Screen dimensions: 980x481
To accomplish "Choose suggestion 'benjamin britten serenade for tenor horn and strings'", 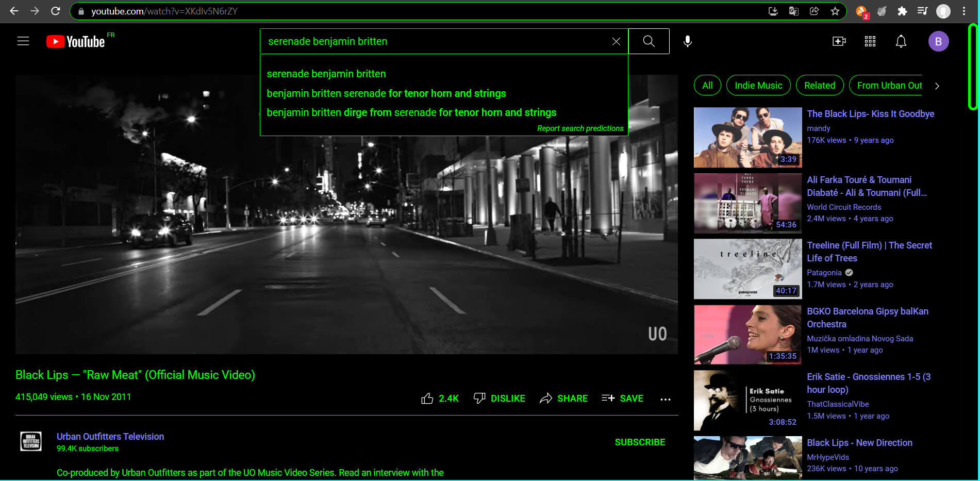I will (444, 93).
